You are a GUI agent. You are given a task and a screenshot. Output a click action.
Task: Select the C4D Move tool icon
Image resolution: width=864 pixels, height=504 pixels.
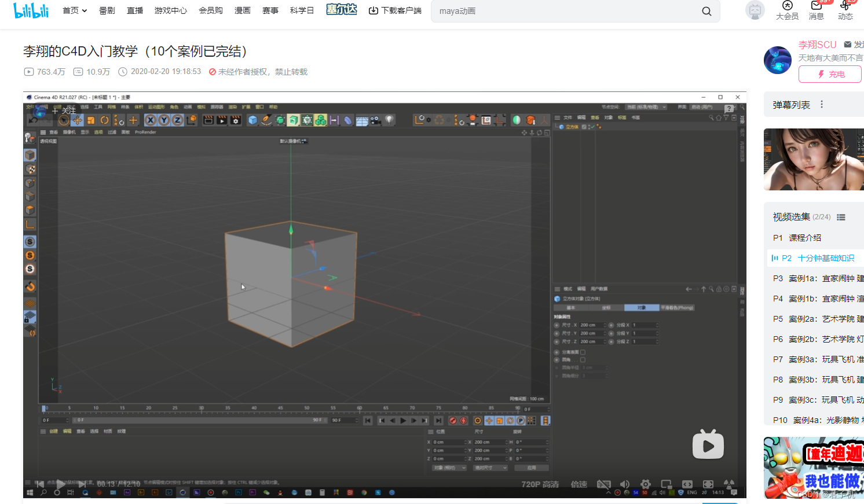click(78, 120)
